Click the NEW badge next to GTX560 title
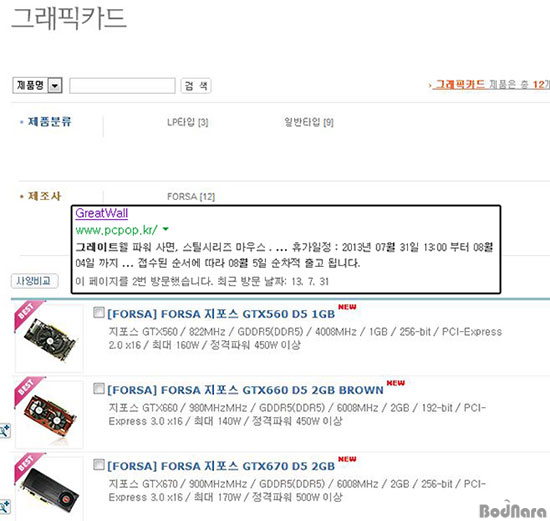 point(347,307)
